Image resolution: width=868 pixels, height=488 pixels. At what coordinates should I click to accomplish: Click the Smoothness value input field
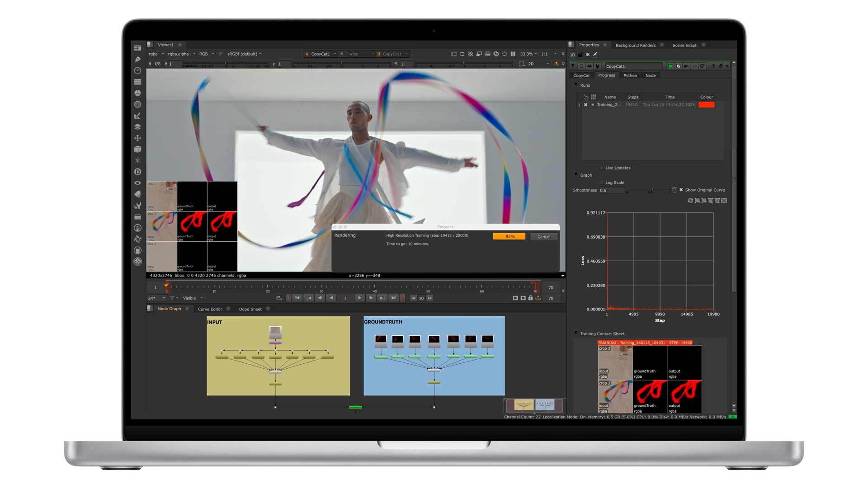[611, 190]
